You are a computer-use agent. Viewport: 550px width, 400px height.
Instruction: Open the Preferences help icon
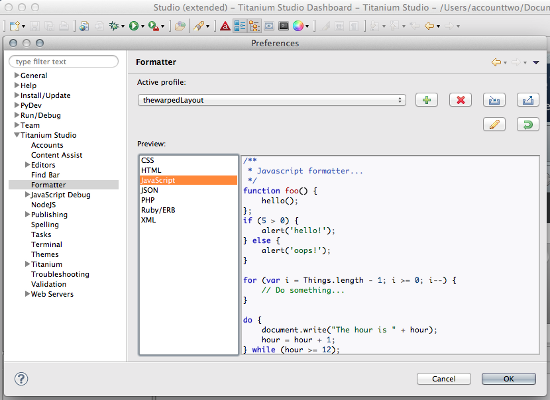(x=21, y=379)
